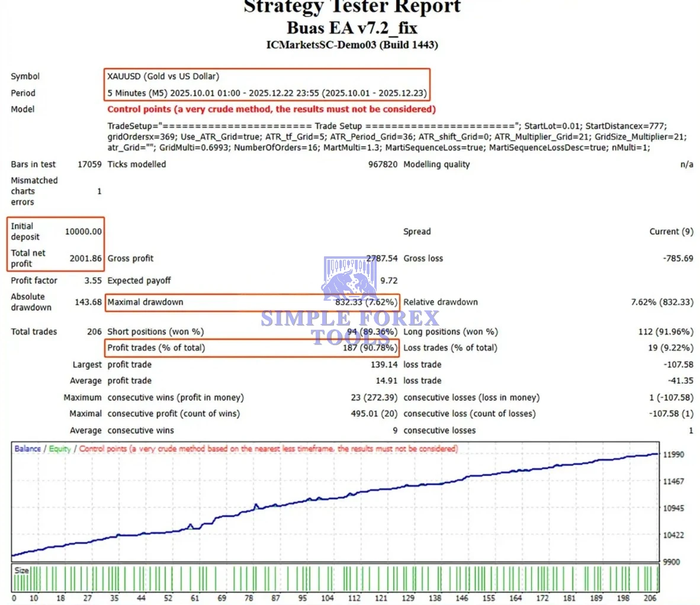Image resolution: width=700 pixels, height=605 pixels.
Task: Click the 11990 label on chart y-axis
Action: [673, 455]
